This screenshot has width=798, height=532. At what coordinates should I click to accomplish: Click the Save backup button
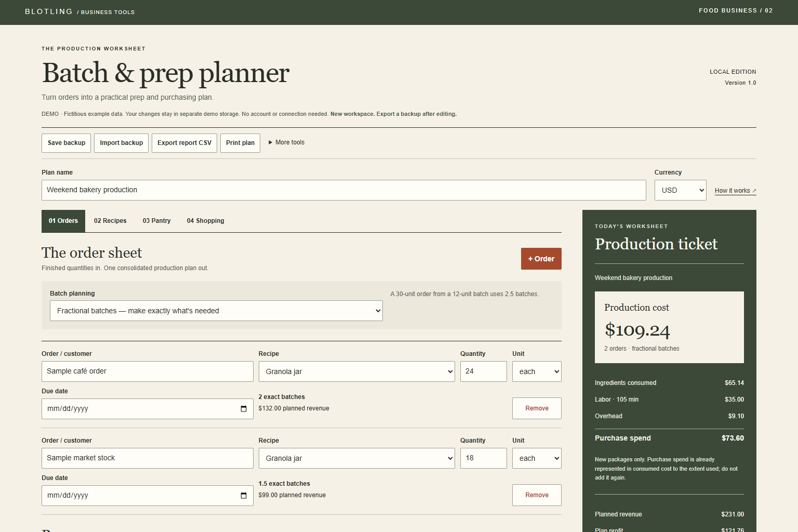[66, 143]
